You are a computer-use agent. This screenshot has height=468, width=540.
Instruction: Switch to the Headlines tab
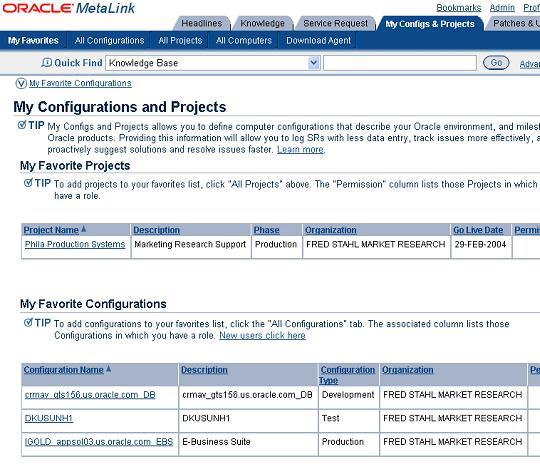pyautogui.click(x=201, y=23)
